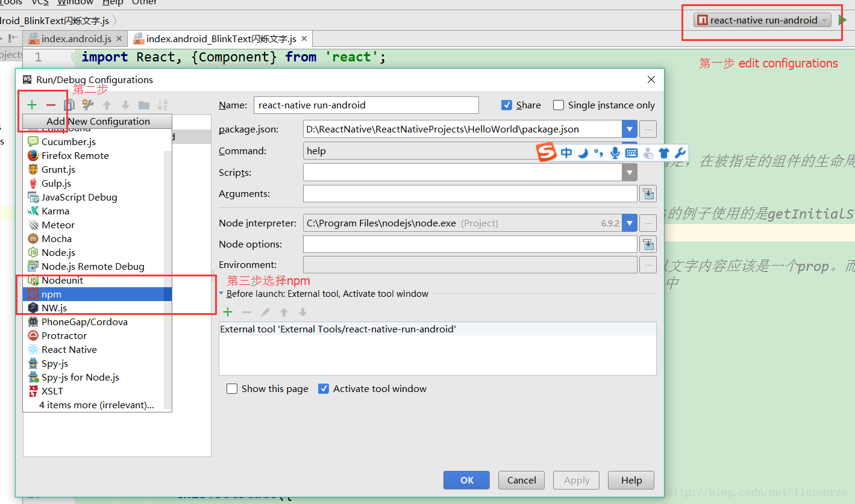
Task: Click the expand icon beside Arguments field
Action: point(648,194)
